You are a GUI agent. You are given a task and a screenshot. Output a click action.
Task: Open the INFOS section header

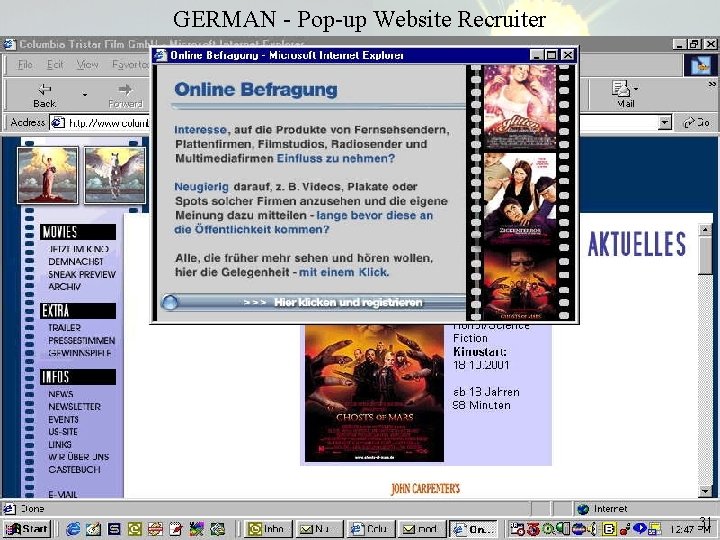(x=78, y=377)
